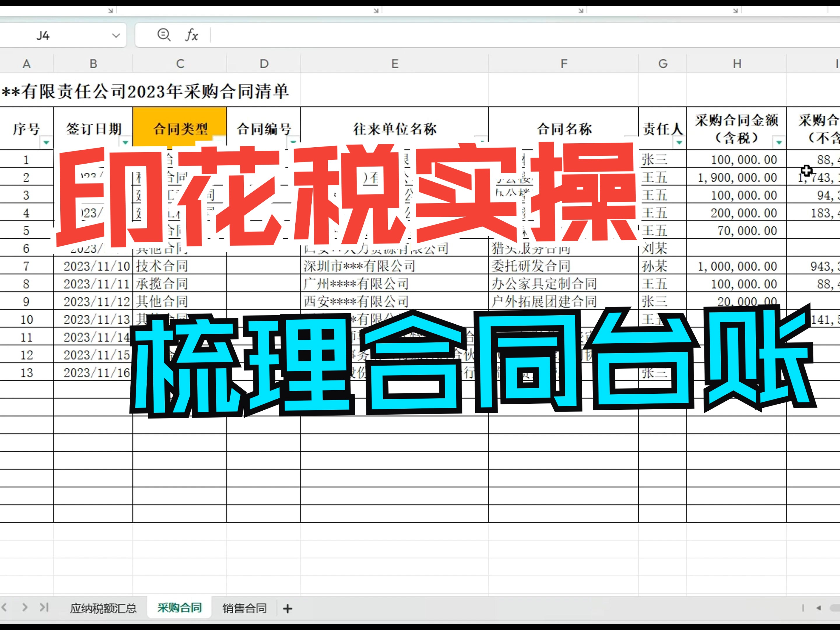This screenshot has width=840, height=630.
Task: Click the 往来单位名称 header cell
Action: 394,128
